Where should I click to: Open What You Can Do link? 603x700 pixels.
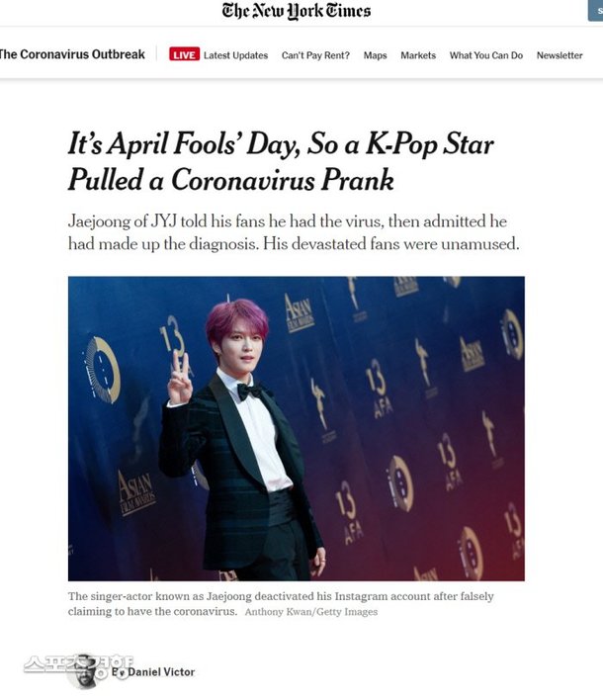pyautogui.click(x=486, y=55)
